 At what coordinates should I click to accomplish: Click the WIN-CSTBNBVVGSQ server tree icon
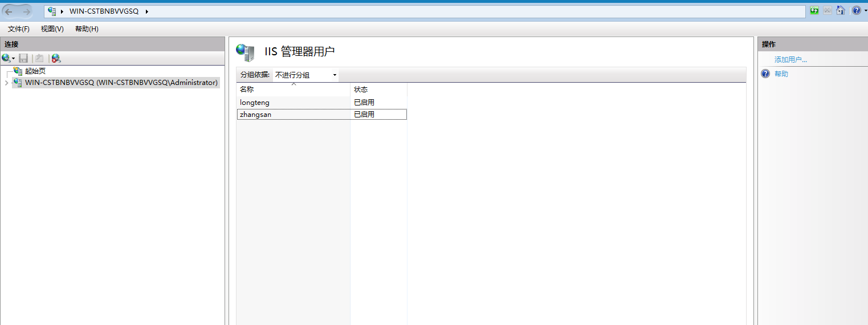click(18, 83)
